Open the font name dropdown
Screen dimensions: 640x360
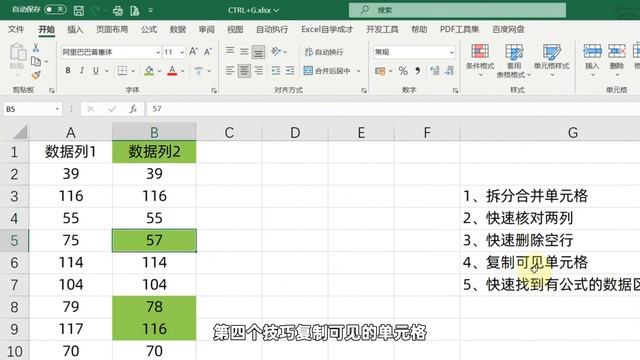(x=158, y=52)
